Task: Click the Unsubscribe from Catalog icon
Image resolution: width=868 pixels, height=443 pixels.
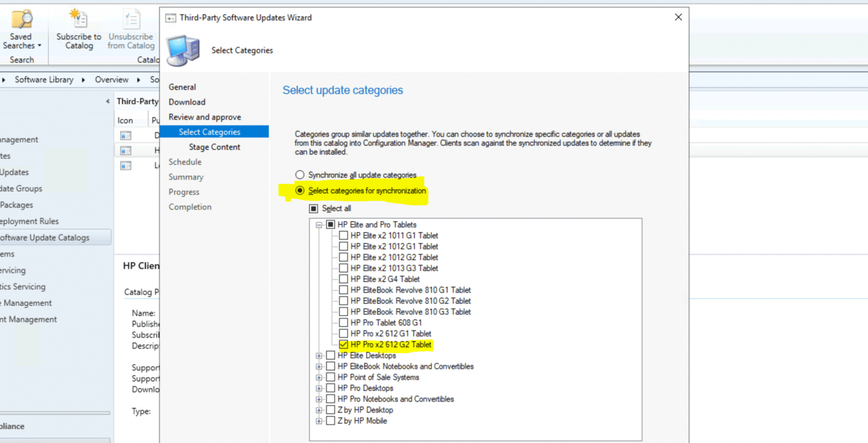Action: click(131, 19)
